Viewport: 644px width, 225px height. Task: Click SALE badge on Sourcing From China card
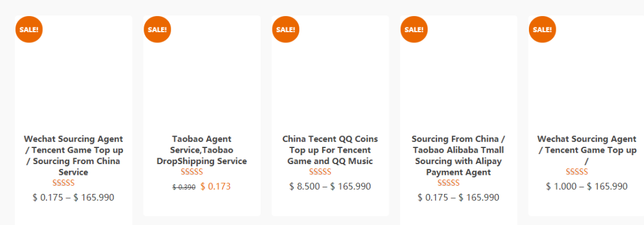tap(414, 29)
